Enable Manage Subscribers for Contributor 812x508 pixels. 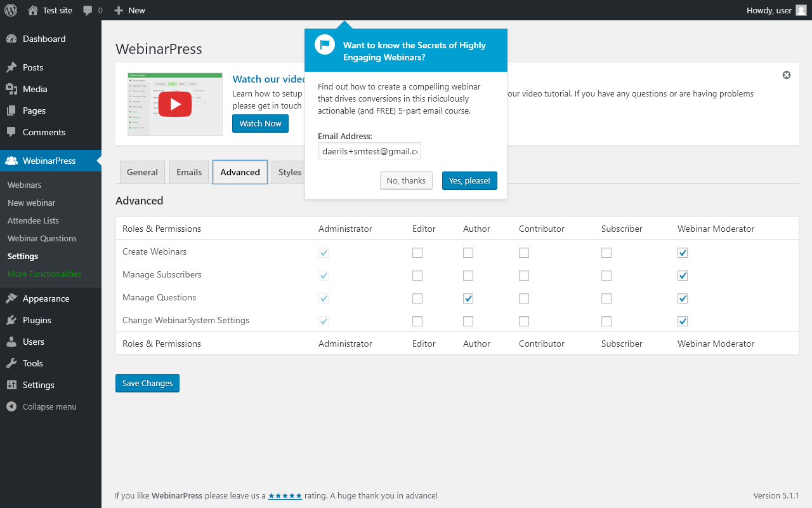(x=524, y=276)
